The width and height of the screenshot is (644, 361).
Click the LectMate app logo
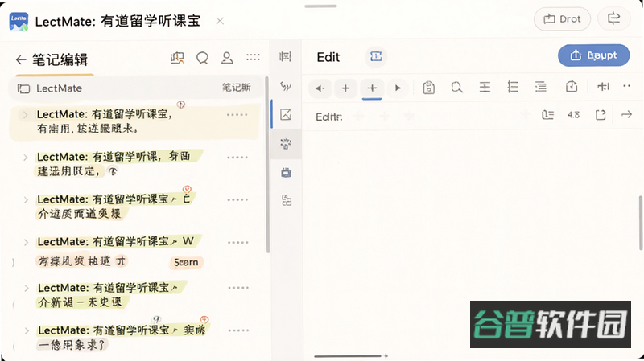tap(19, 22)
